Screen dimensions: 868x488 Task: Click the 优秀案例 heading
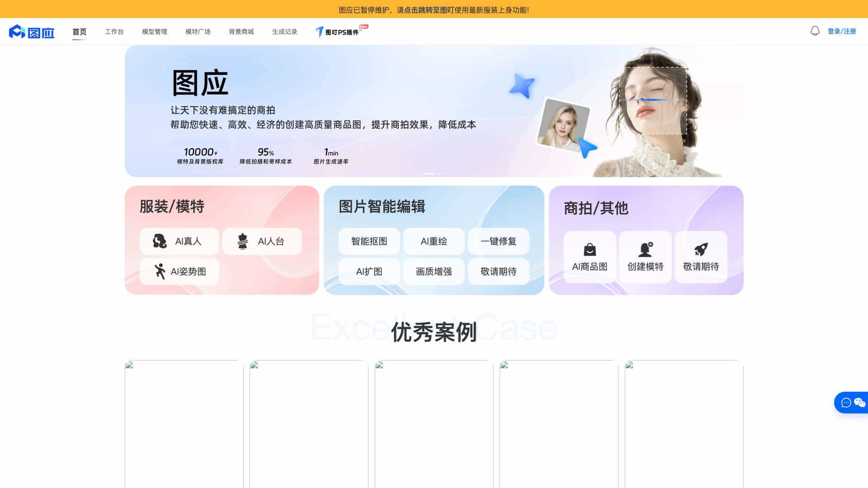(x=434, y=332)
